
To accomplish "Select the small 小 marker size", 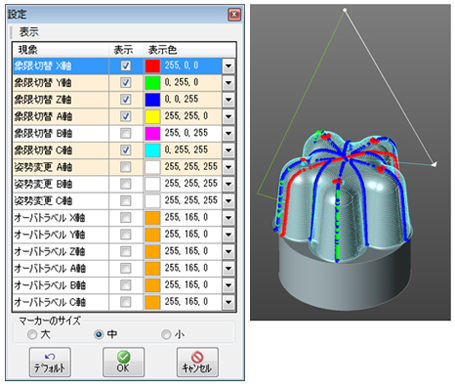I will click(x=166, y=334).
